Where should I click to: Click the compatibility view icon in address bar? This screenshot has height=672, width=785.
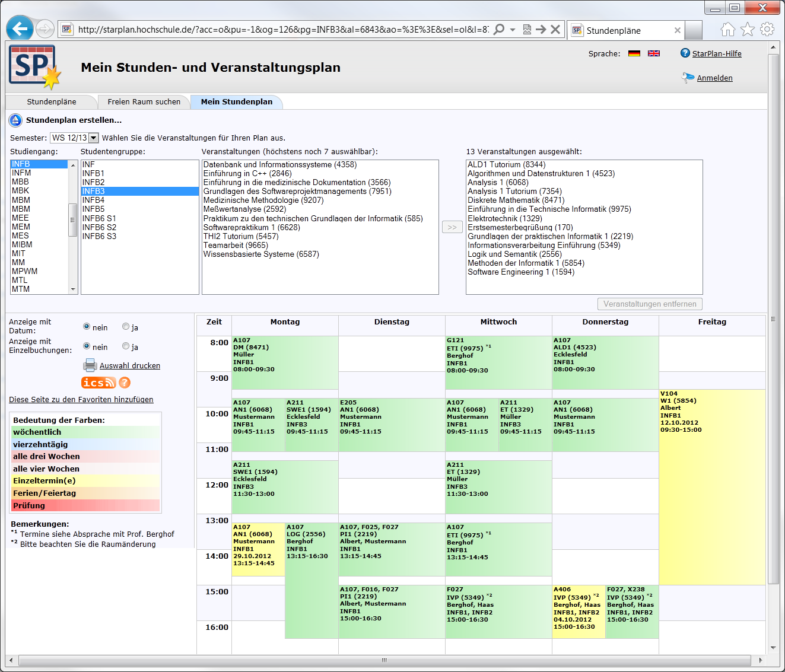(526, 29)
